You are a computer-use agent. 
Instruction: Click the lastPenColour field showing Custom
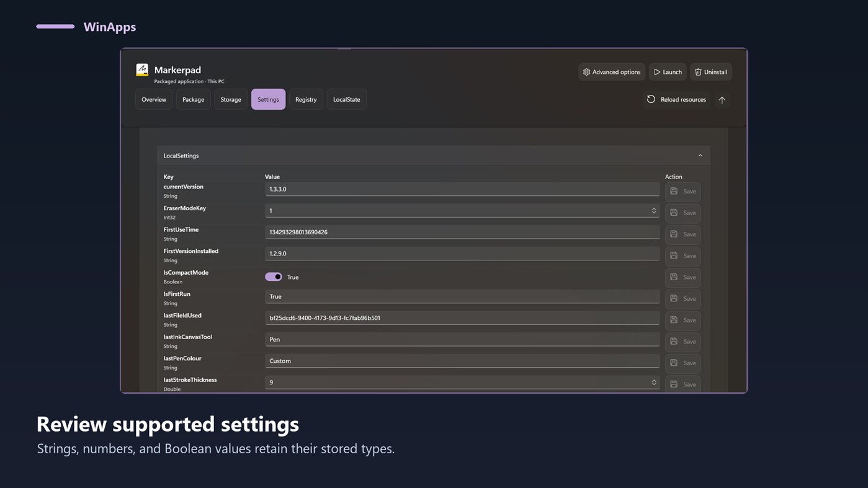[x=462, y=361]
